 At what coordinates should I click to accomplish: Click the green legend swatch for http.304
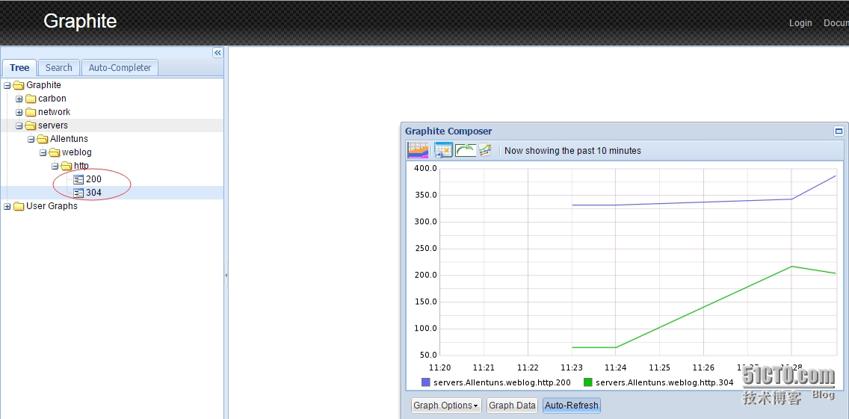tap(588, 382)
